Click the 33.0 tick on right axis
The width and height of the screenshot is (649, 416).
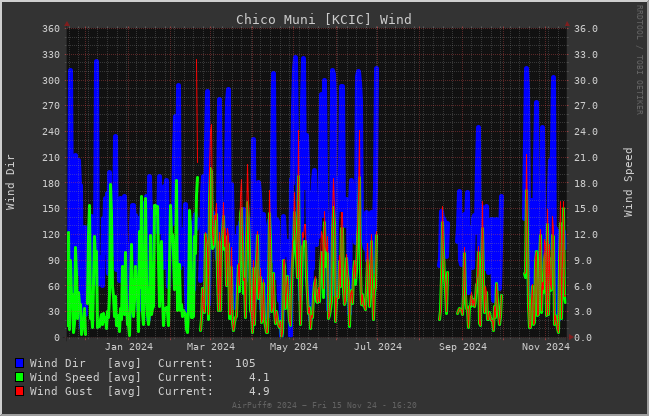click(x=585, y=55)
